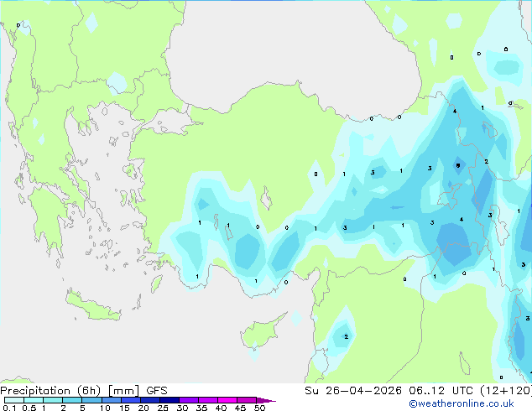532x411 pixels.
Task: Pick the 1–2 mm legend color swatch
Action: tap(53, 400)
